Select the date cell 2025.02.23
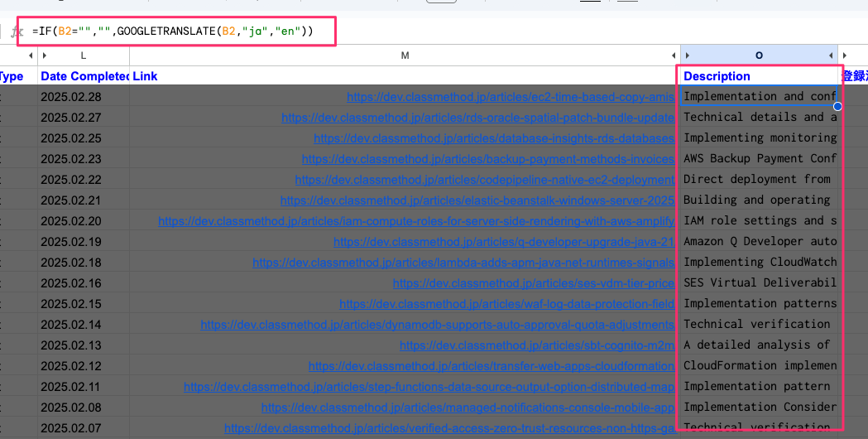The image size is (868, 439). [84, 159]
